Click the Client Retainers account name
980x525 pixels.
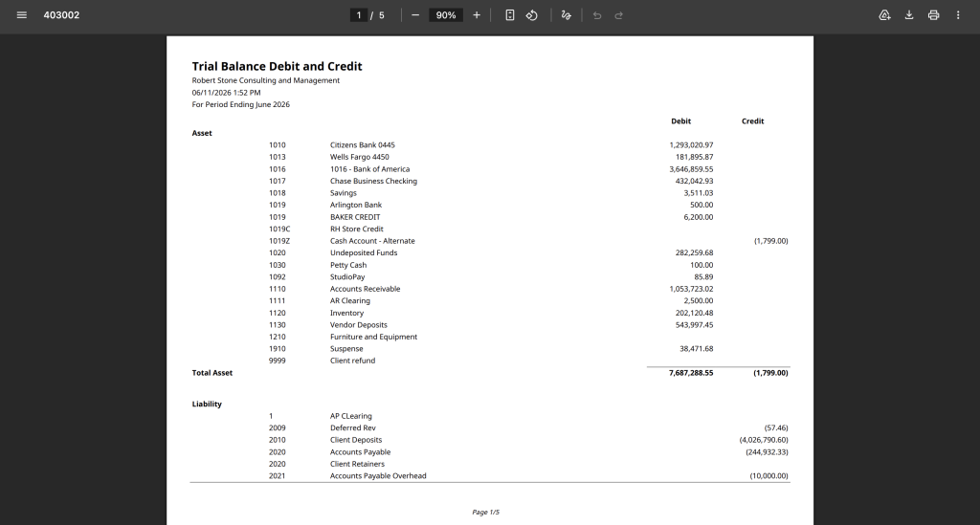pos(358,464)
